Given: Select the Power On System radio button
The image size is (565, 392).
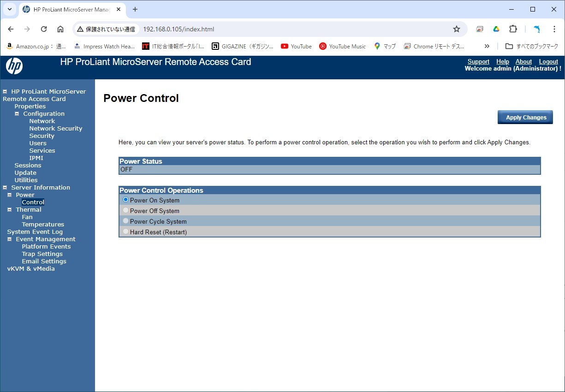Looking at the screenshot, I should click(125, 200).
